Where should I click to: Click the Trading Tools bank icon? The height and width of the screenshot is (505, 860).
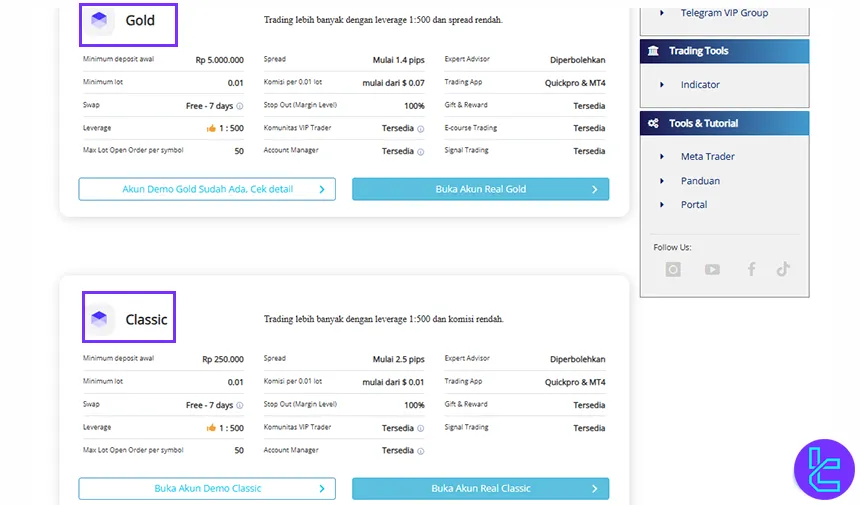tap(653, 50)
